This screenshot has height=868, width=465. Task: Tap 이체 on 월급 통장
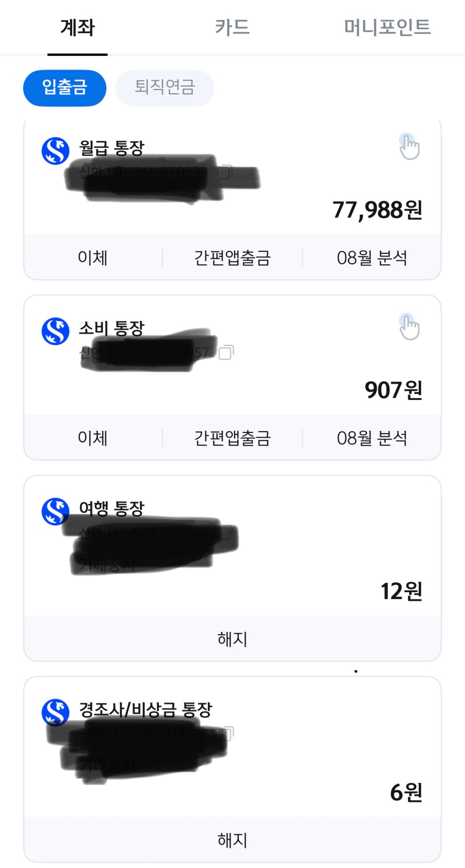(93, 257)
